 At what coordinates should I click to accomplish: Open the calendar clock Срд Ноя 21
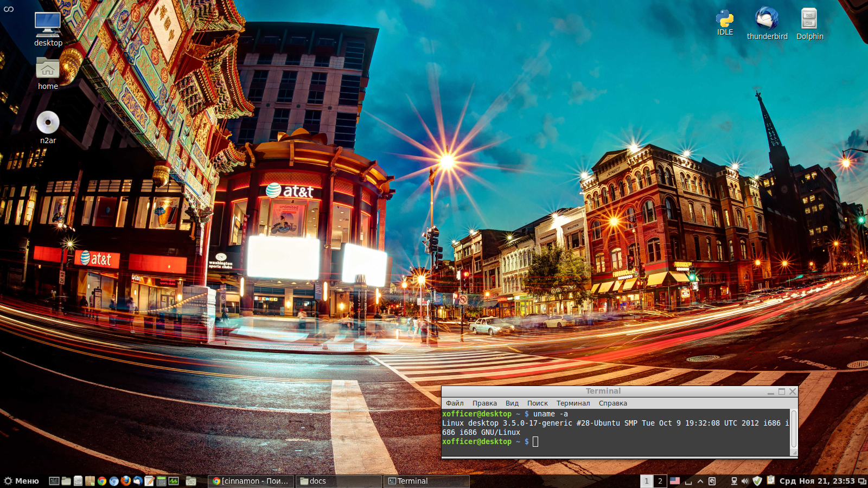click(817, 481)
